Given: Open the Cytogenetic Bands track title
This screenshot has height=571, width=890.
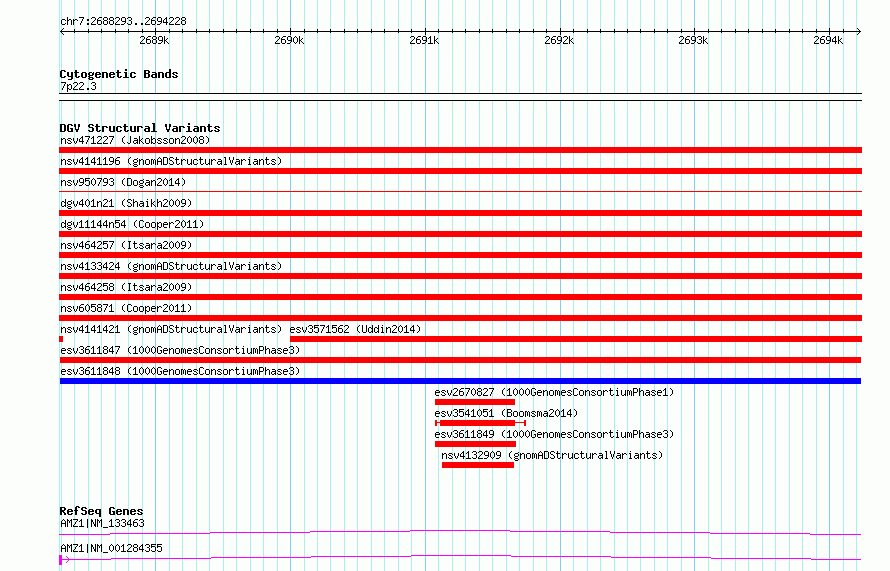Looking at the screenshot, I should click(119, 74).
